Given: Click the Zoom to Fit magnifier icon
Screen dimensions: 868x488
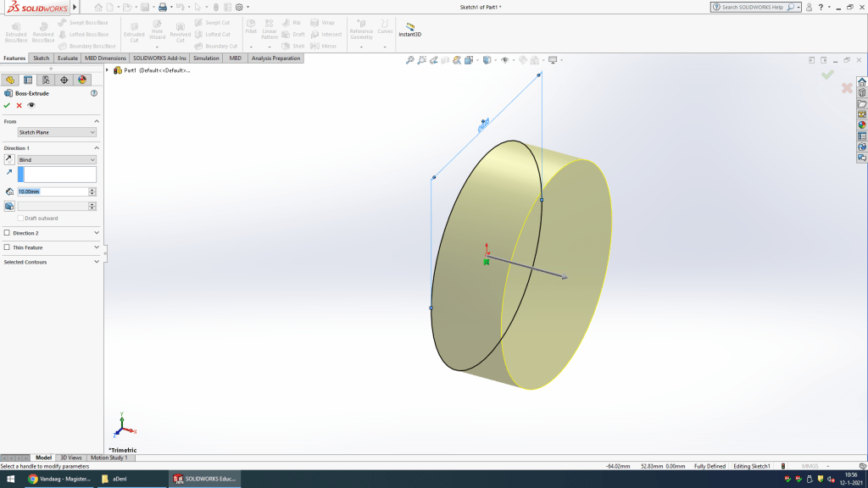Looking at the screenshot, I should (410, 60).
